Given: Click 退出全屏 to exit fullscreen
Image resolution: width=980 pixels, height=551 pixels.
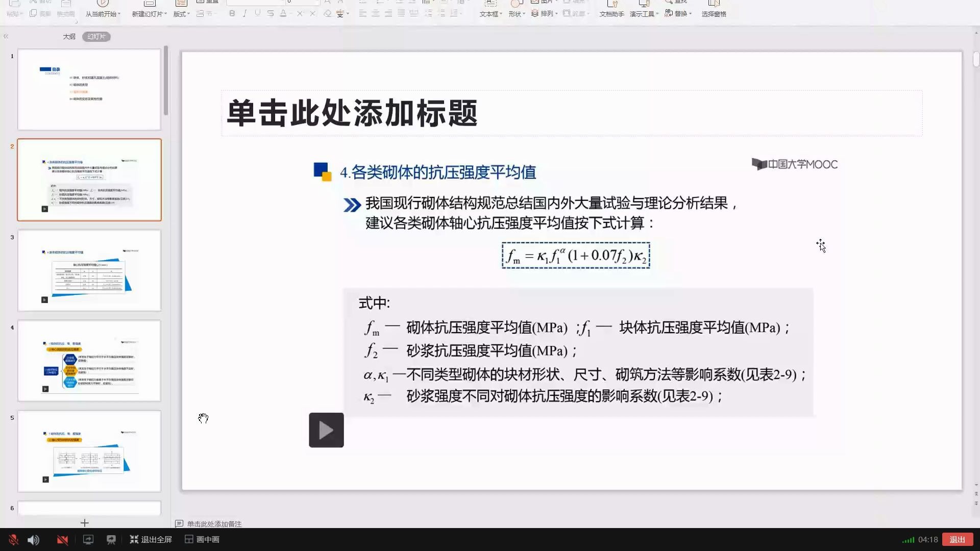Looking at the screenshot, I should pyautogui.click(x=151, y=539).
